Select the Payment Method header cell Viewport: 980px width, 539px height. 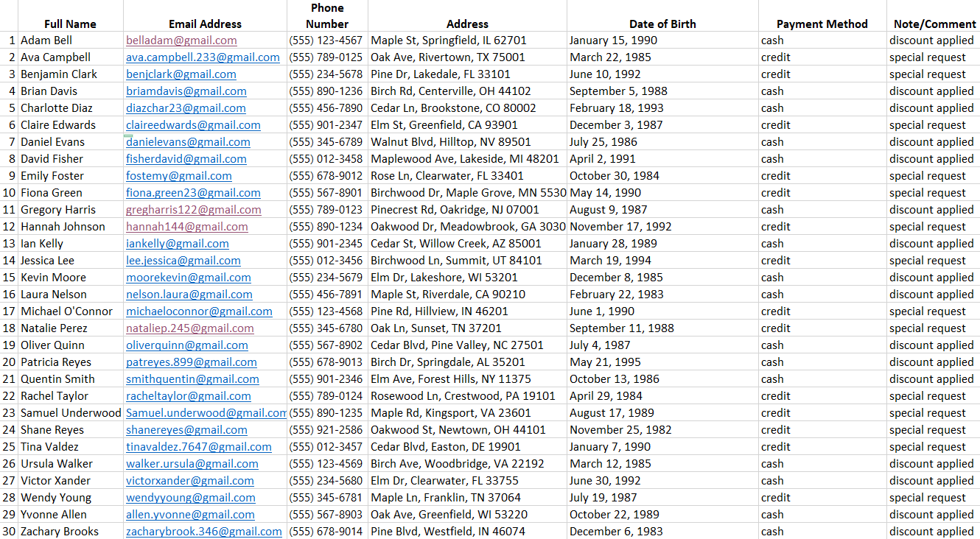point(822,24)
